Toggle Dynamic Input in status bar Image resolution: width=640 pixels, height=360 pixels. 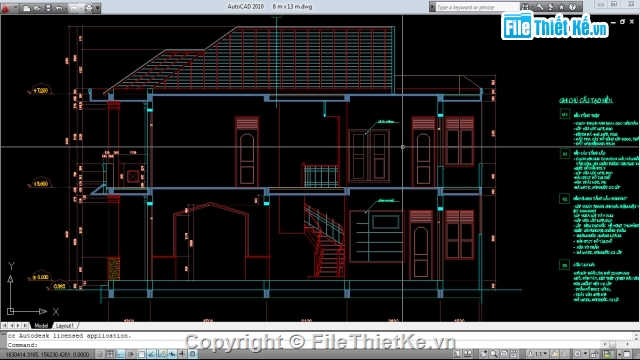click(172, 355)
